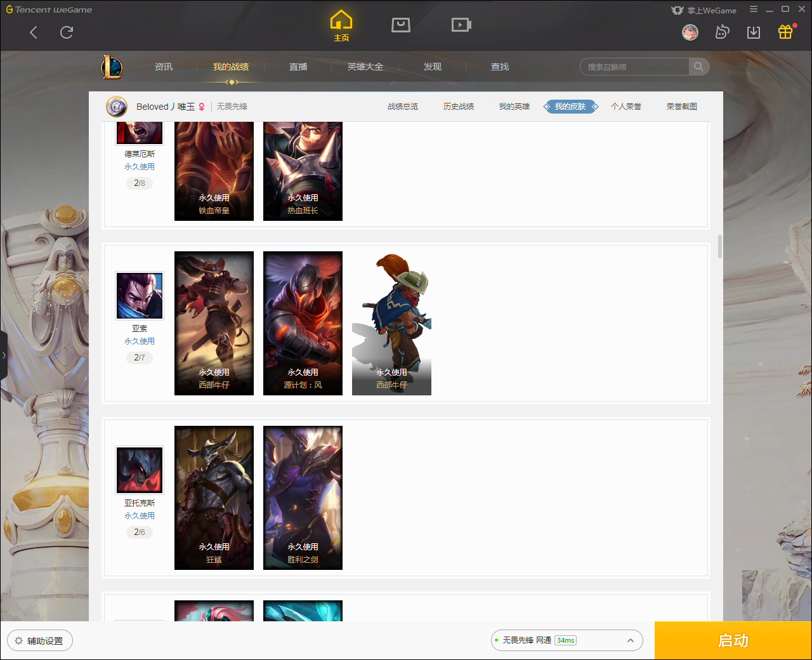Switch to the 资讯 tab
Image resolution: width=812 pixels, height=660 pixels.
[164, 67]
